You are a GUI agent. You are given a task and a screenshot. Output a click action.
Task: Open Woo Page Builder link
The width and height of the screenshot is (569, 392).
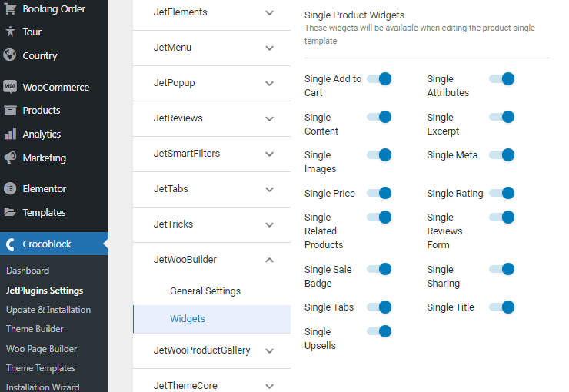(x=42, y=349)
